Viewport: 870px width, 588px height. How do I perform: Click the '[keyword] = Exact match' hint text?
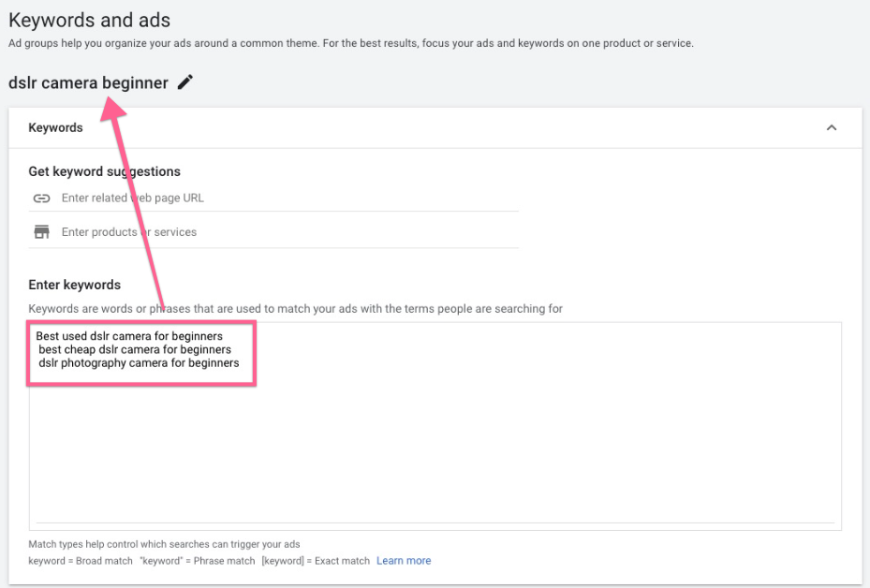tap(316, 561)
